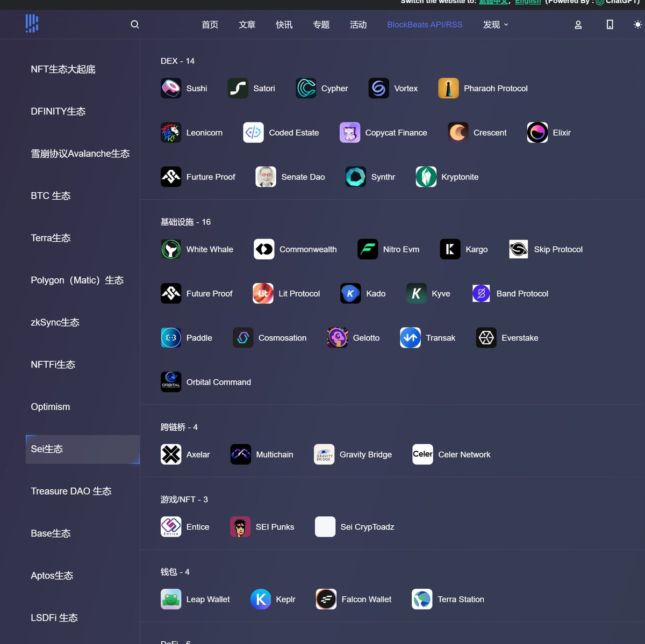Select LSDFi 生态 in sidebar
Viewport: 645px width, 644px height.
point(54,618)
